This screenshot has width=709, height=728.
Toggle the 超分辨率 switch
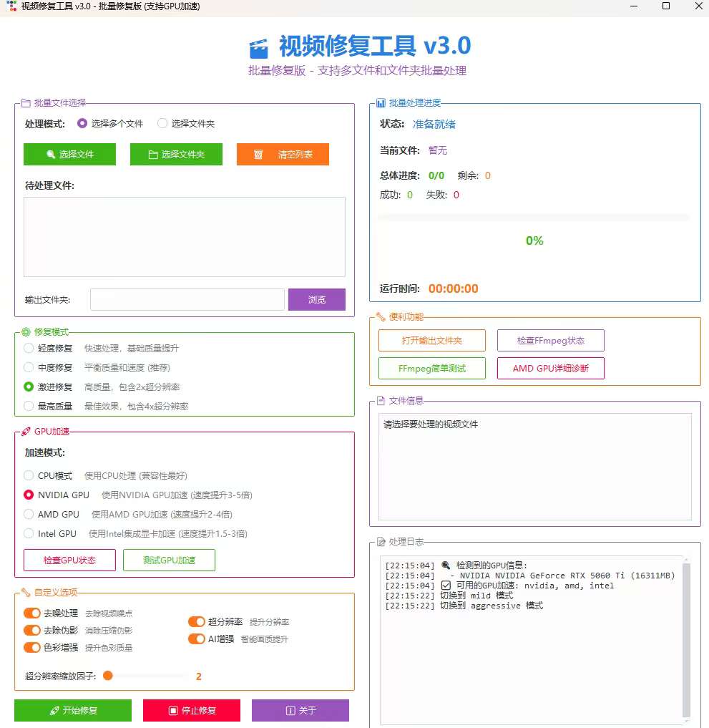196,621
